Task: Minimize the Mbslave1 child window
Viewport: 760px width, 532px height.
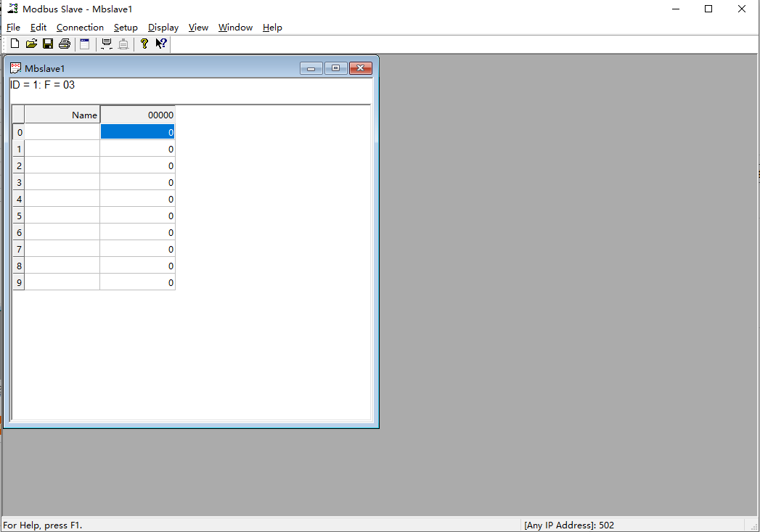Action: [311, 68]
